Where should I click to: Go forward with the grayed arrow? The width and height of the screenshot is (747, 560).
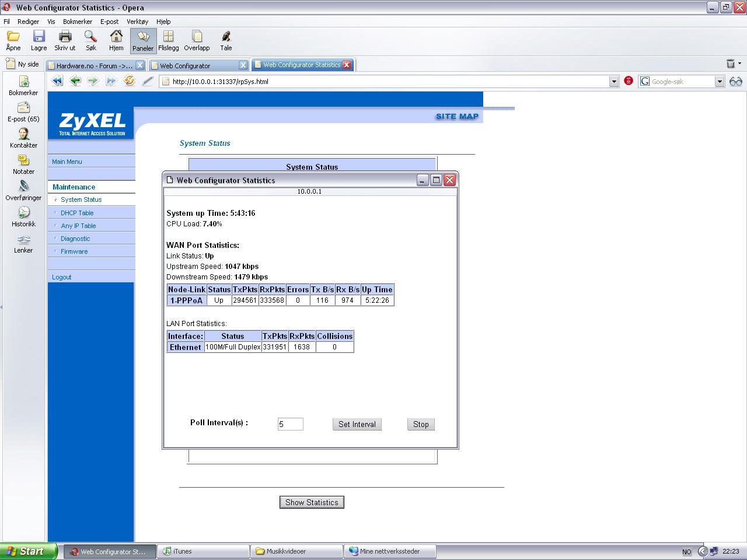click(x=93, y=81)
